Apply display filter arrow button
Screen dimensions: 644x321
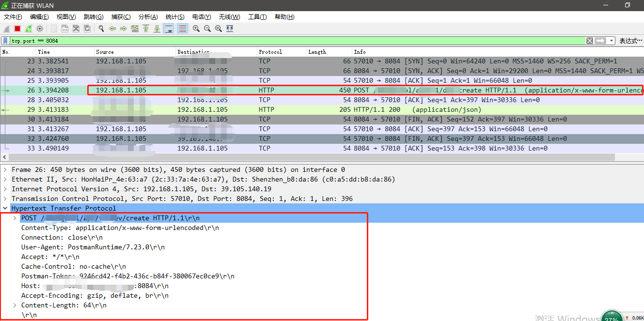click(x=600, y=41)
